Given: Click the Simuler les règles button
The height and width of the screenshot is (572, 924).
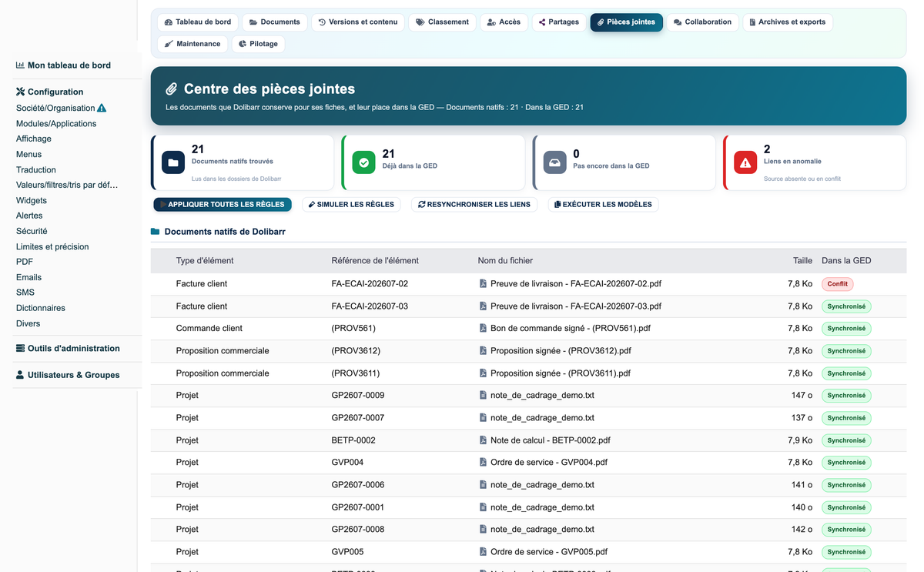Looking at the screenshot, I should click(x=351, y=205).
